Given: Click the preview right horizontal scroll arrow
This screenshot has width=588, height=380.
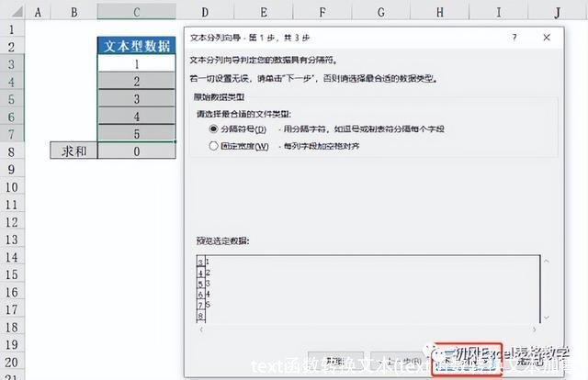Looking at the screenshot, I should click(534, 330).
